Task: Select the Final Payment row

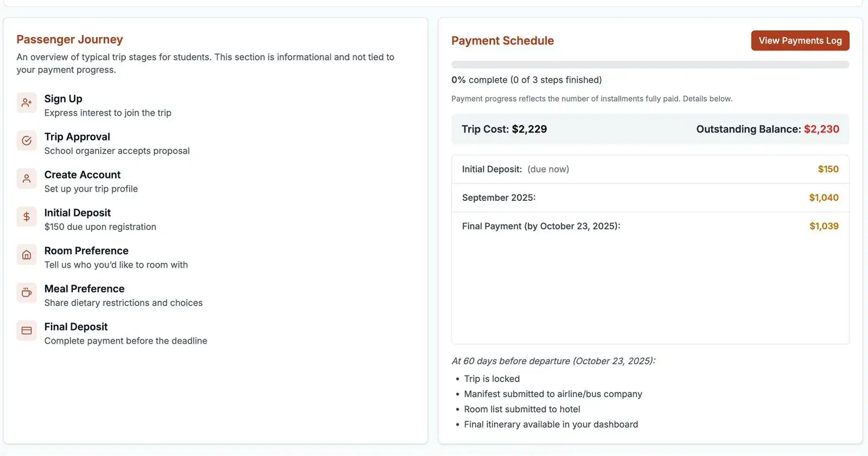Action: (x=650, y=226)
